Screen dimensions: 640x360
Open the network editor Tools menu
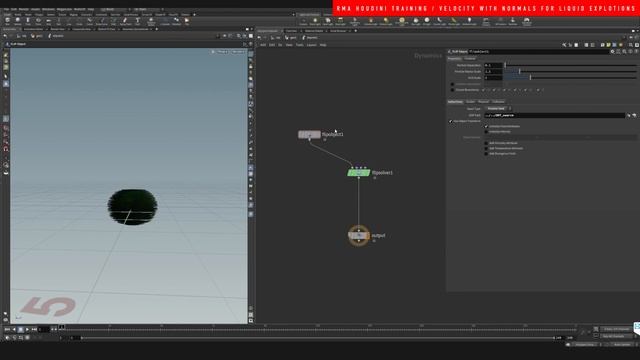click(x=300, y=45)
